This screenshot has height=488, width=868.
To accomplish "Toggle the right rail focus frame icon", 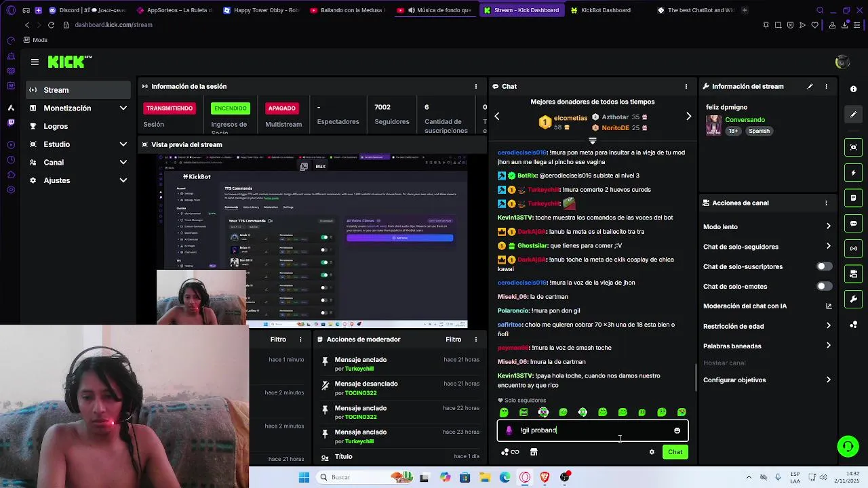I will click(853, 147).
